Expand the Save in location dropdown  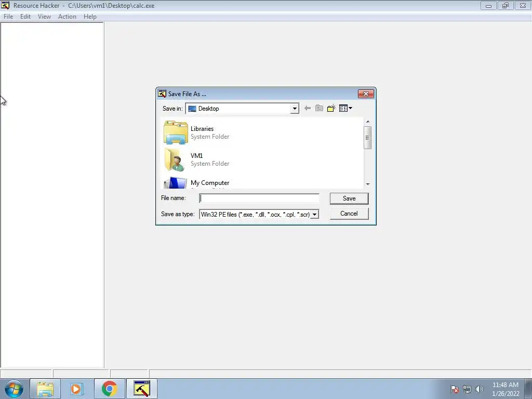[295, 109]
